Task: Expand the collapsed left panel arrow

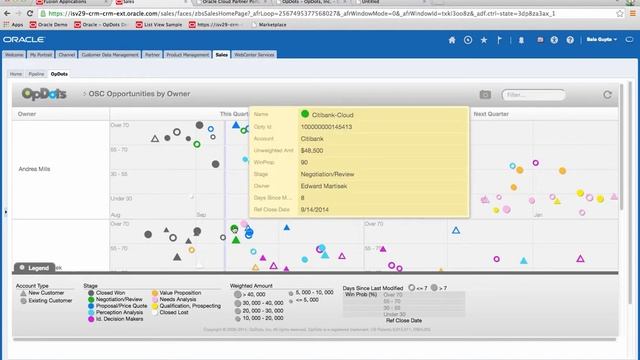Action: pyautogui.click(x=5, y=212)
